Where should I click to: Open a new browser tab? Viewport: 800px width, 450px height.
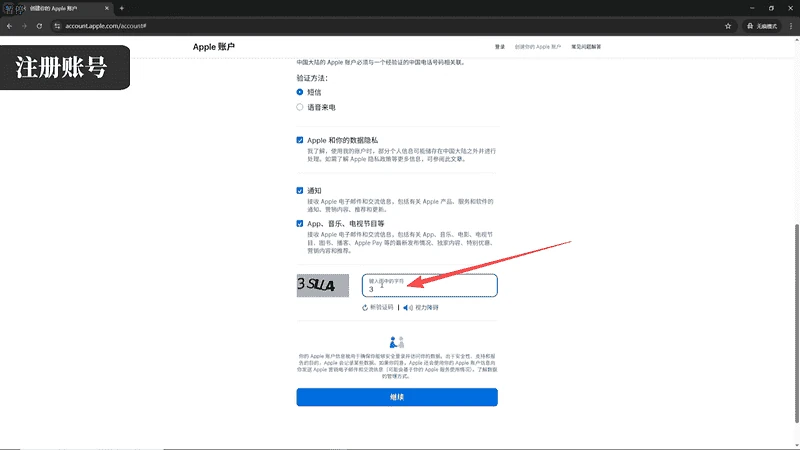(121, 8)
